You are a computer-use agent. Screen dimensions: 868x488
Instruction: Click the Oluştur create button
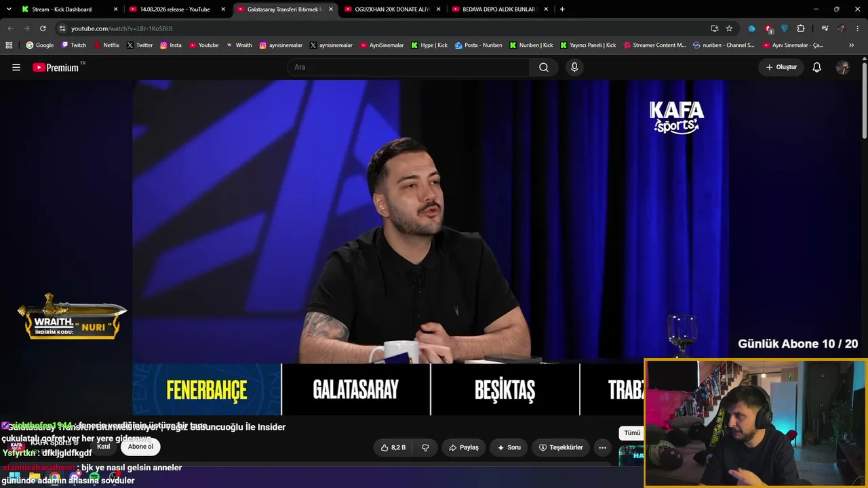click(x=781, y=67)
